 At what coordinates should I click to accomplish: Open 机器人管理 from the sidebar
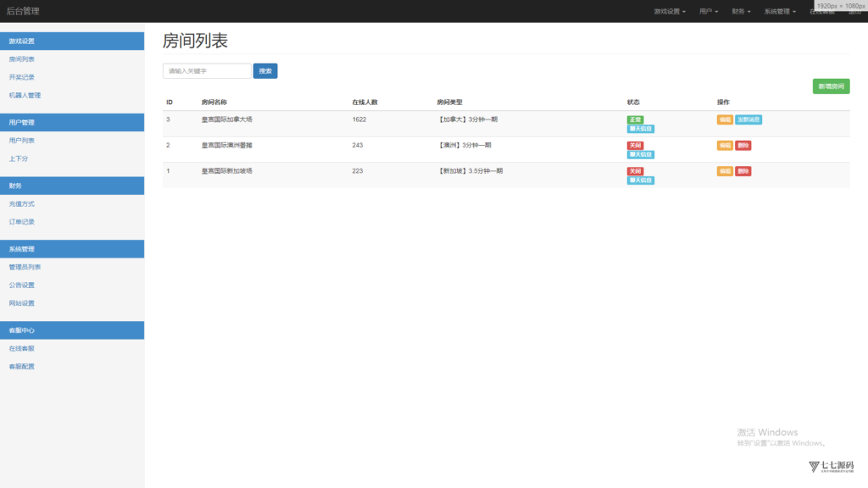27,94
